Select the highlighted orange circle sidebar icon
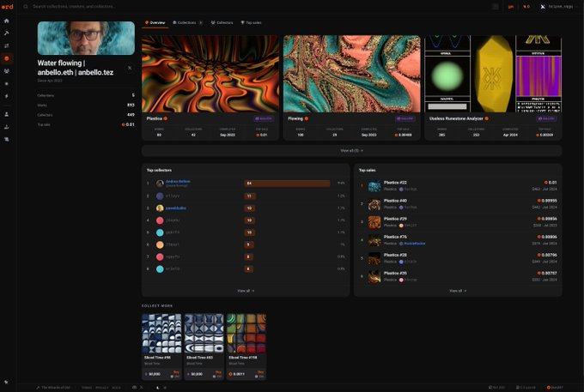The height and width of the screenshot is (392, 584). pos(7,58)
